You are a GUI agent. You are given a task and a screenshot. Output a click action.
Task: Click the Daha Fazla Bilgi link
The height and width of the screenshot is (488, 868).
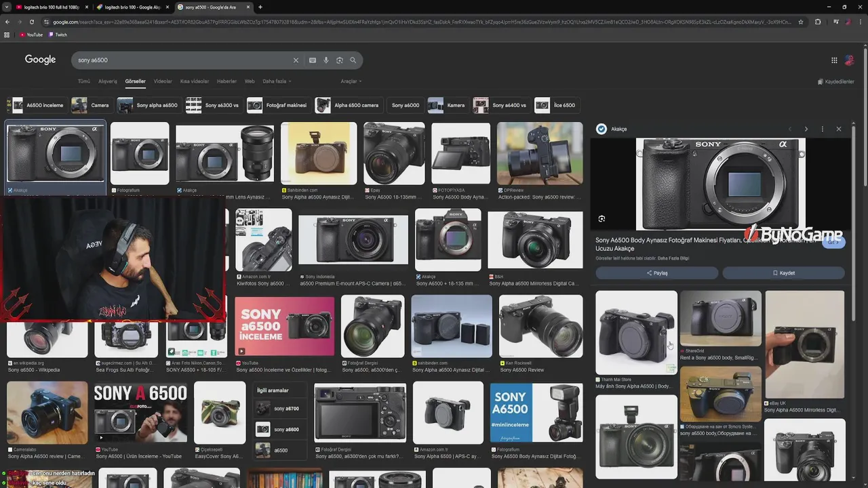(x=673, y=258)
